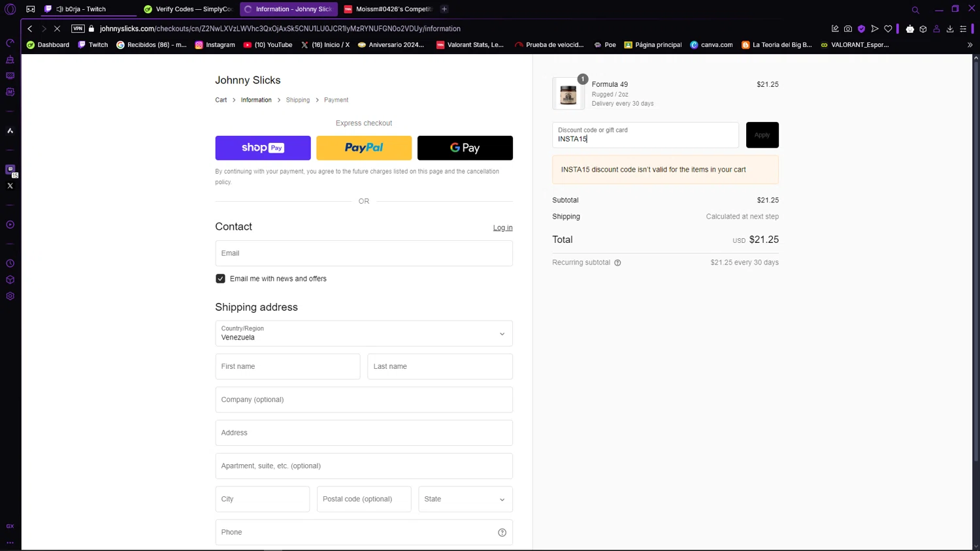The image size is (980, 551).
Task: Open the robot AI extension icon
Action: tap(909, 29)
